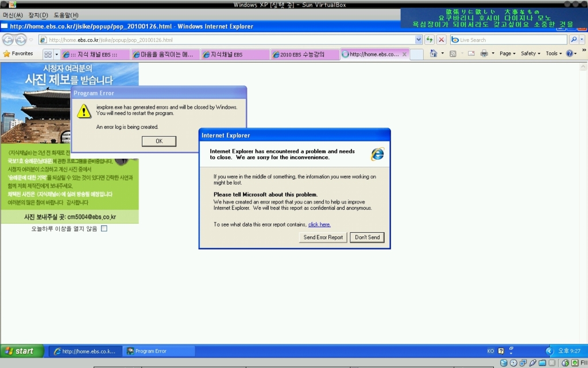Open the Tools dropdown menu
Viewport: 588px width, 368px height.
click(554, 53)
